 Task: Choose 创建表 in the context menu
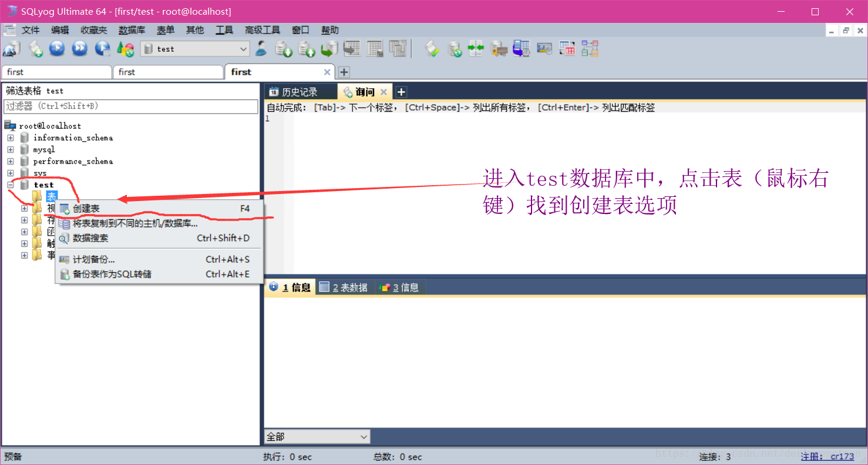[x=159, y=209]
